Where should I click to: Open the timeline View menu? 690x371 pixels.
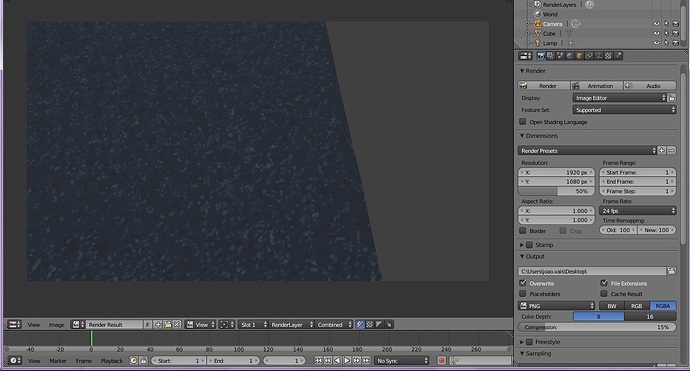(34, 361)
